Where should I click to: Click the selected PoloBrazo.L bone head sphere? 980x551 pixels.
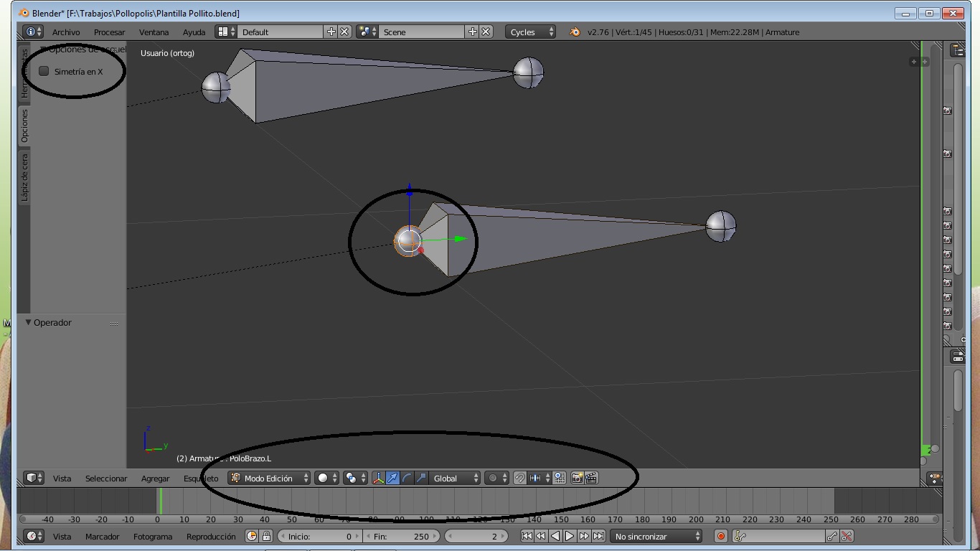click(x=409, y=241)
